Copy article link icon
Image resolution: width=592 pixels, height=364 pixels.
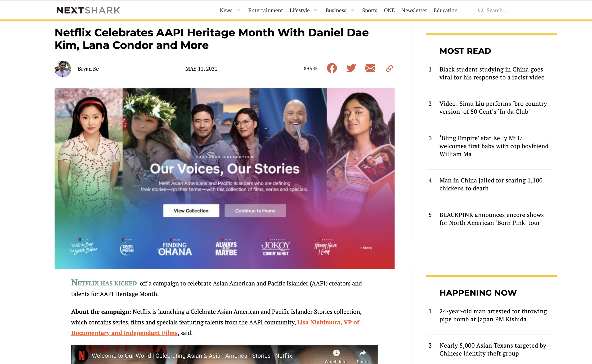click(x=389, y=69)
